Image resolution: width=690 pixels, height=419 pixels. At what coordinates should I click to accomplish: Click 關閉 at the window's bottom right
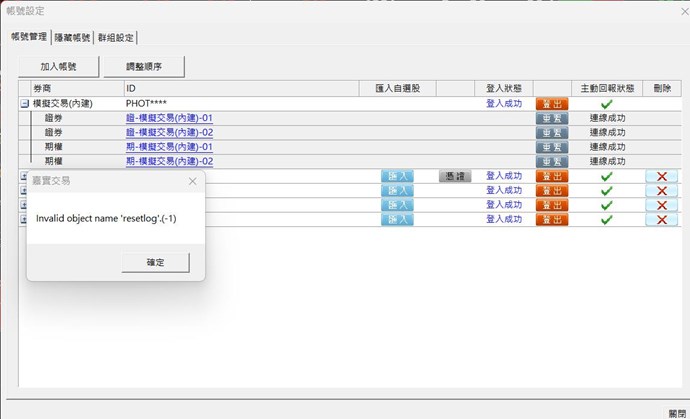[677, 412]
